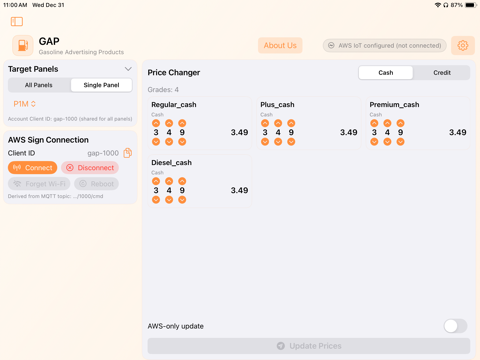
Task: Tap the GAP gas pump logo
Action: pos(23,45)
